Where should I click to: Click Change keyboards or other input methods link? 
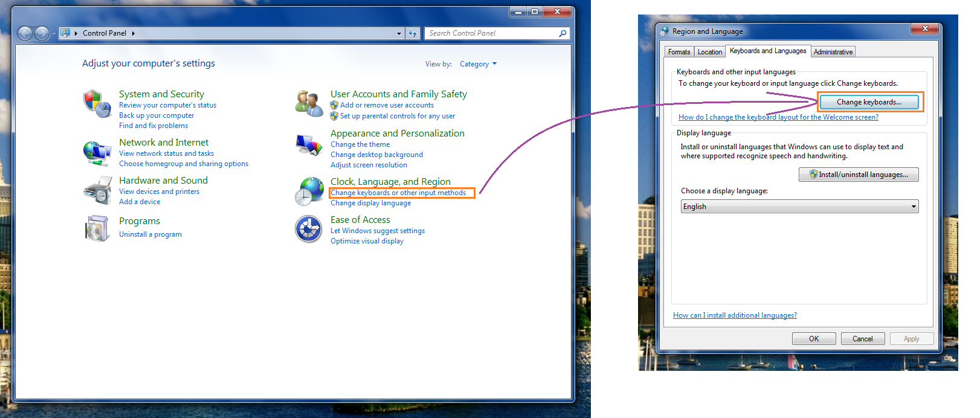point(398,193)
